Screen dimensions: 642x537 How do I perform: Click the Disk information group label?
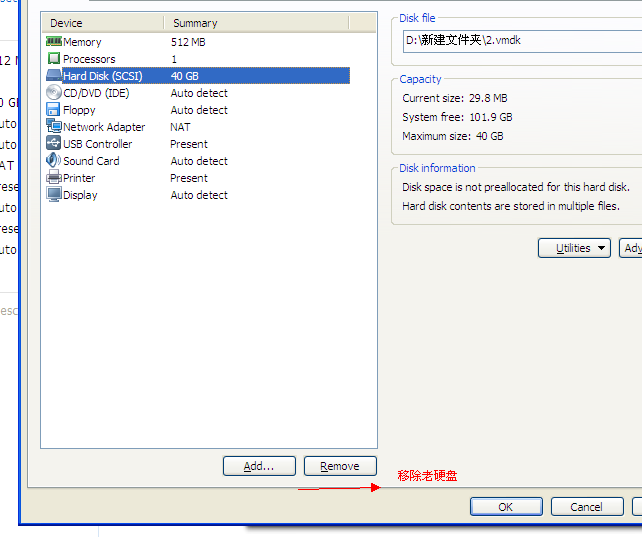[437, 168]
